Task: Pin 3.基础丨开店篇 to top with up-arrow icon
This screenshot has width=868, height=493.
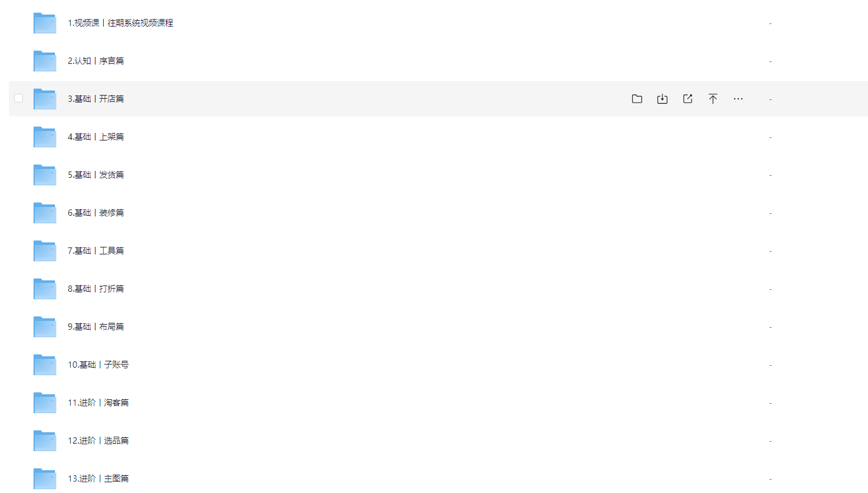Action: click(x=713, y=99)
